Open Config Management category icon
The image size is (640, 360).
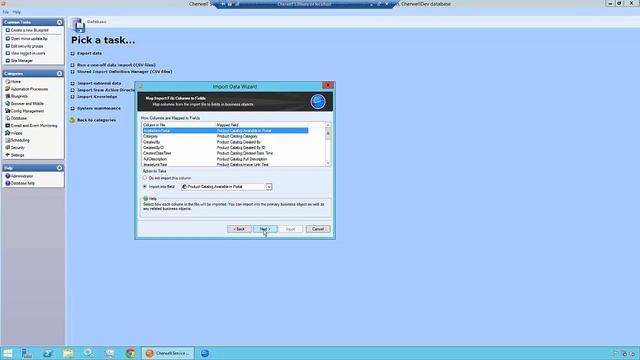(x=7, y=111)
